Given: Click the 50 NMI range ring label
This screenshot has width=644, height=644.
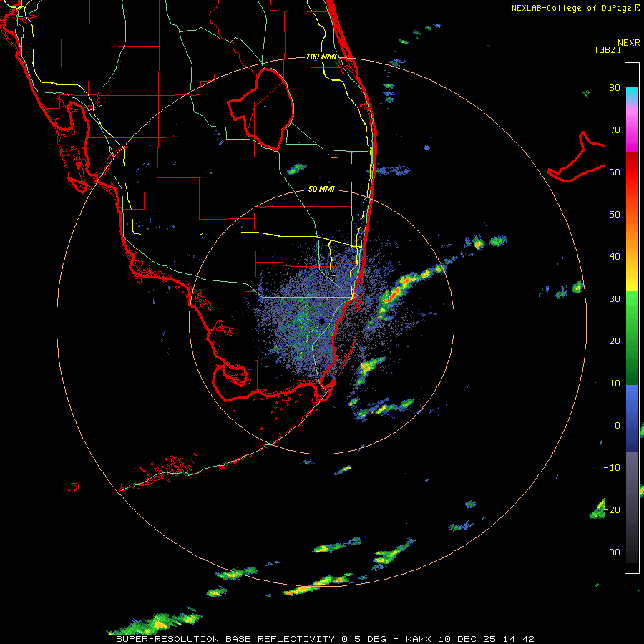Looking at the screenshot, I should click(321, 190).
